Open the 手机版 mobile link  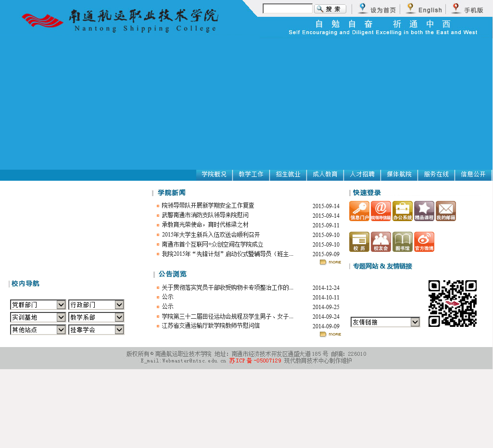pos(473,10)
